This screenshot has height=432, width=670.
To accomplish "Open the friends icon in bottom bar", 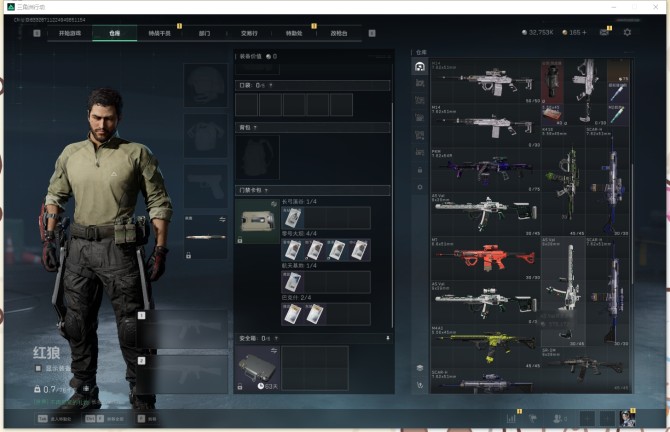I will click(x=558, y=419).
